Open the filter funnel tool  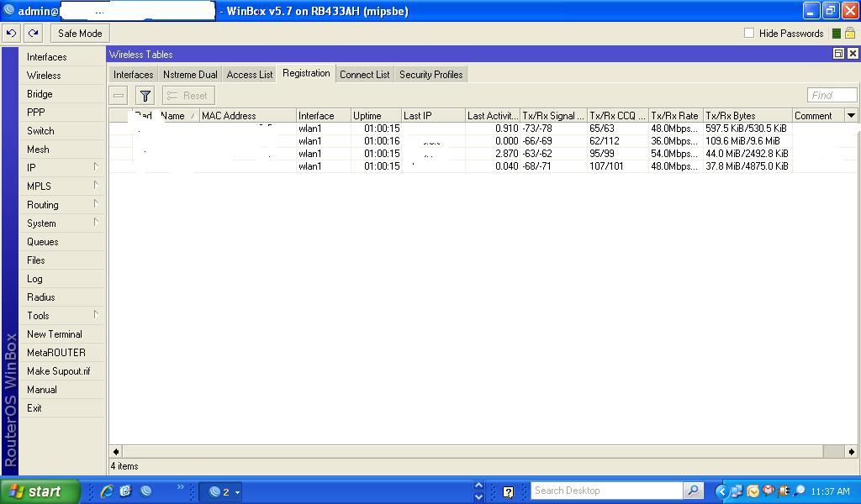point(145,96)
